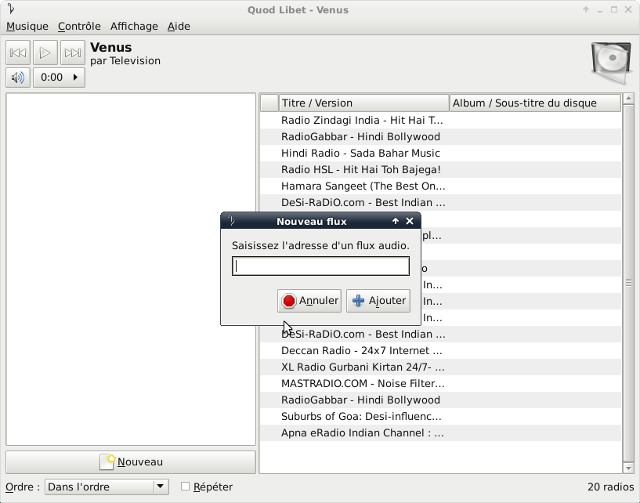Open the Affichage menu
Screen dimensions: 640x503
coord(134,26)
